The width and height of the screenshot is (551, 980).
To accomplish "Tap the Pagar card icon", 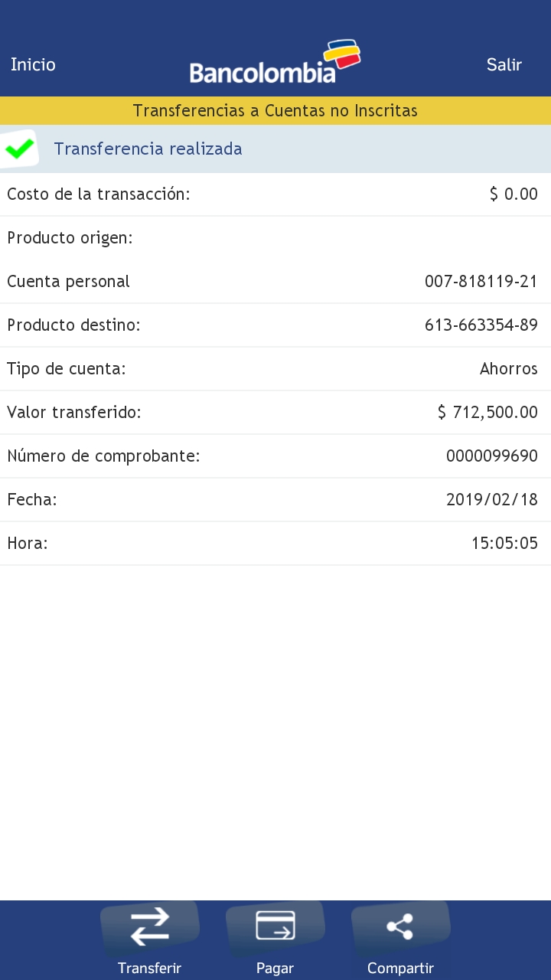I will (275, 925).
